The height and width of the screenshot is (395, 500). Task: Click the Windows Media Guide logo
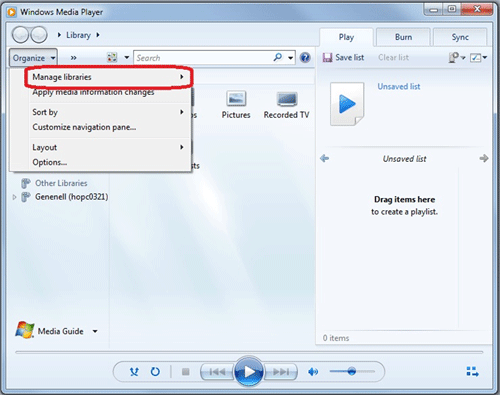tap(25, 330)
